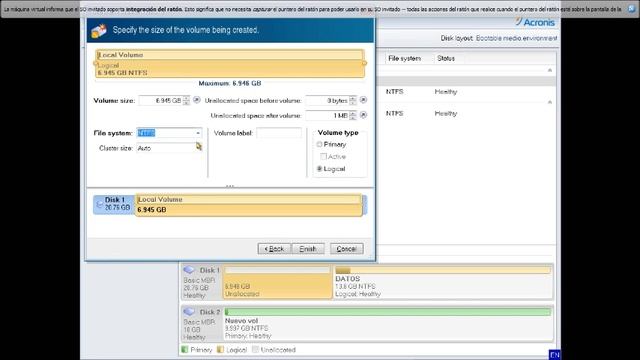This screenshot has width=640, height=360.
Task: Click the Finish button
Action: [308, 249]
